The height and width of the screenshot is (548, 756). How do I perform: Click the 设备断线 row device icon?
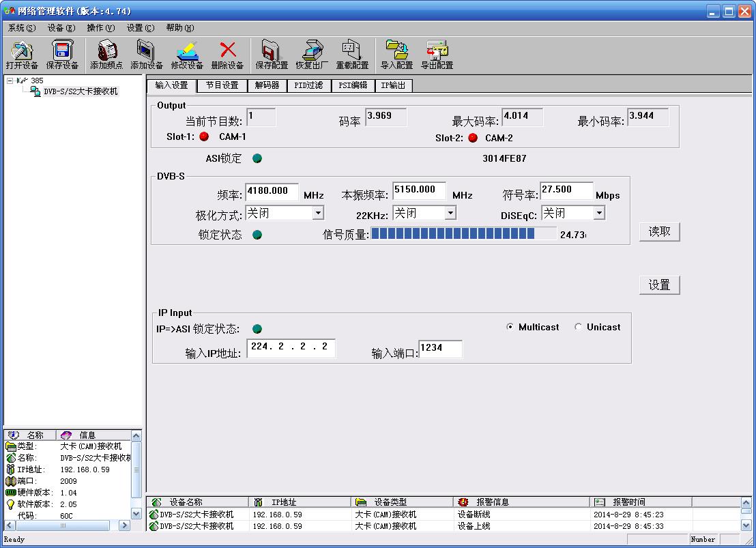point(154,515)
